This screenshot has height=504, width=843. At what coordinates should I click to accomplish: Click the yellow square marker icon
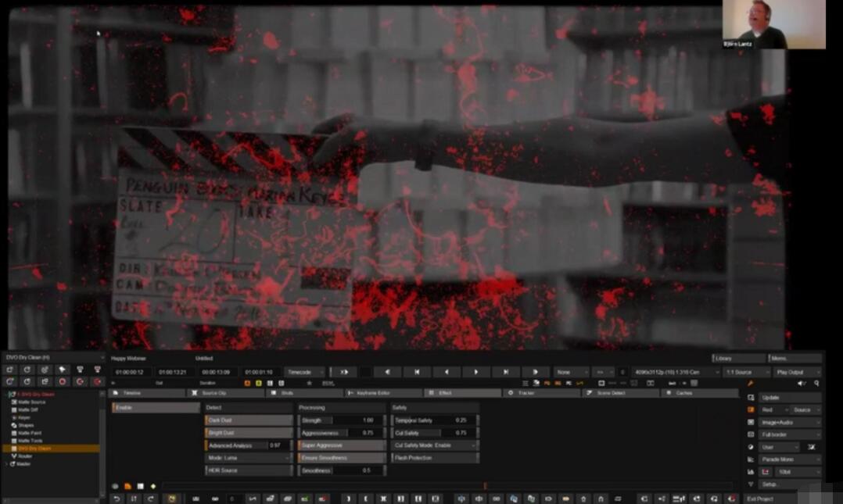pos(259,383)
